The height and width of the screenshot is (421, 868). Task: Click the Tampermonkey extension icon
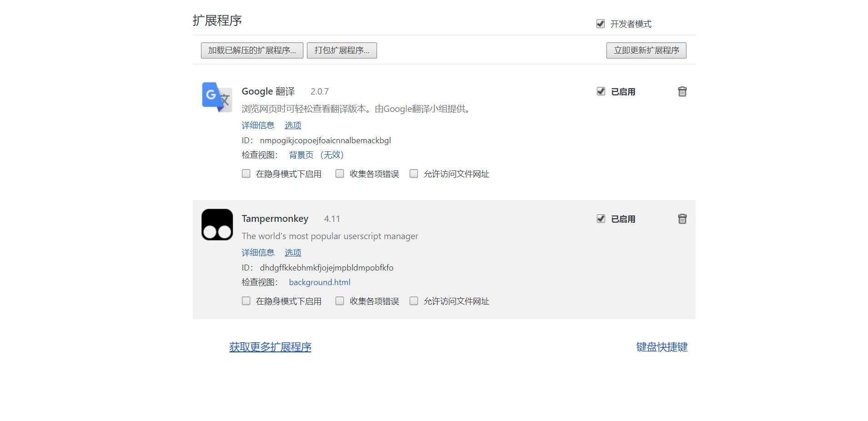click(217, 225)
